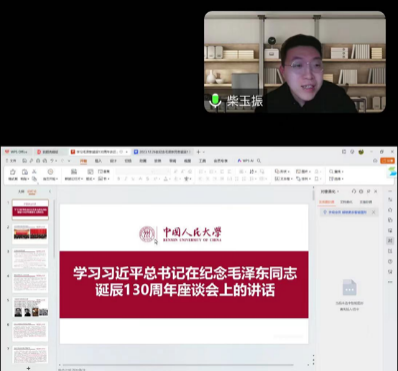Viewport: 398px width, 371px height.
Task: Collapse the slide thumbnail pane with its chevron
Action: [50, 192]
